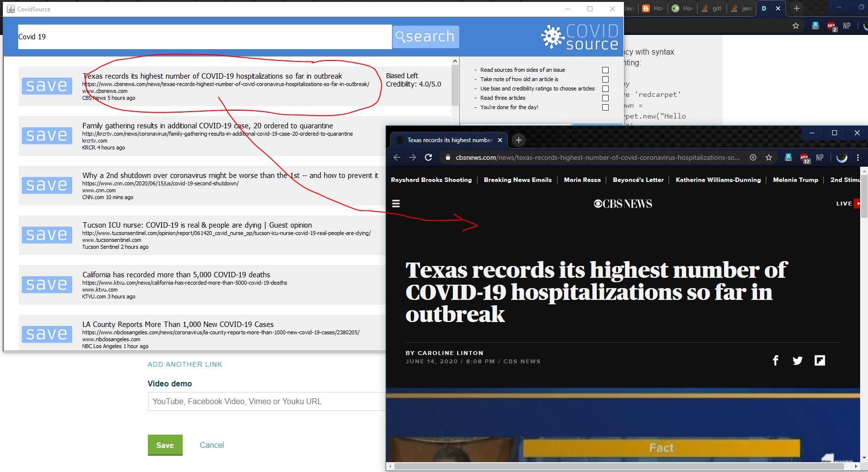This screenshot has height=472, width=868.
Task: Click the CovidSource window title icon
Action: click(10, 9)
